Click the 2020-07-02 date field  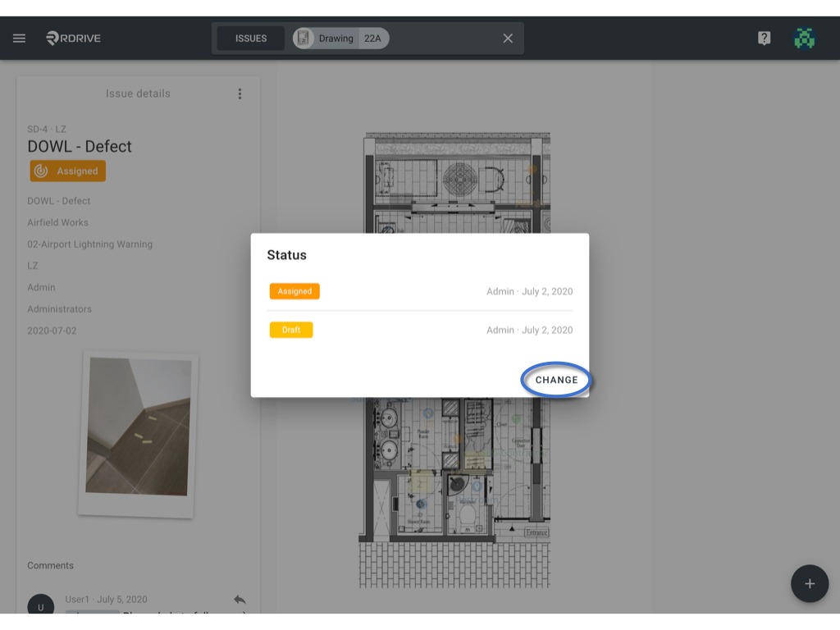tap(52, 331)
